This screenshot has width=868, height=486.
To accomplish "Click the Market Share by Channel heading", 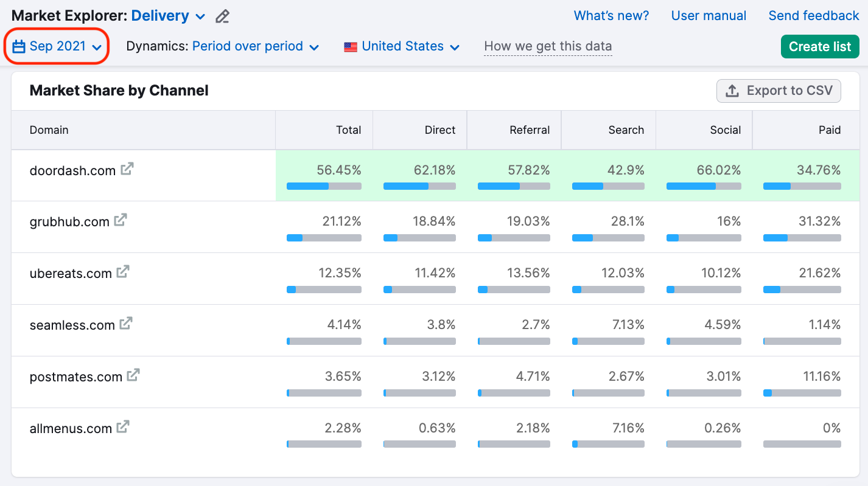I will coord(119,91).
